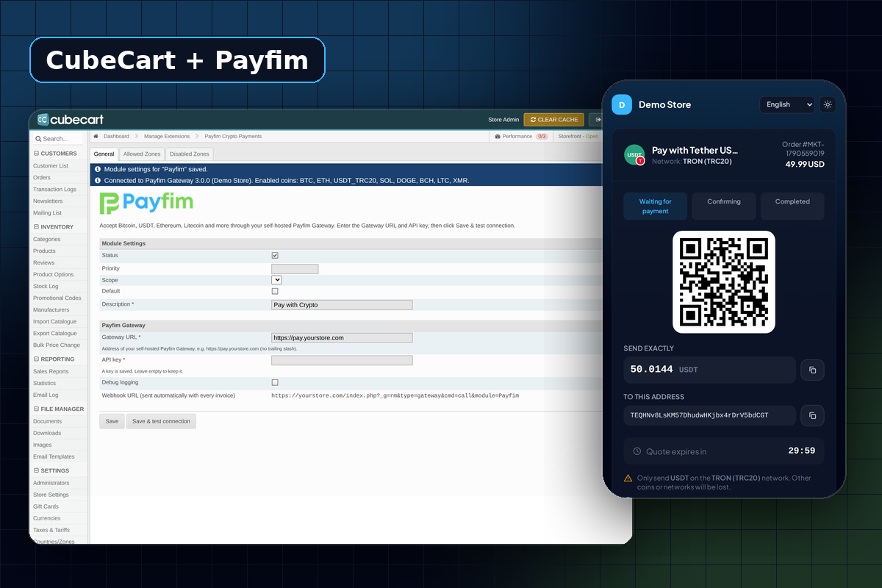Click the Store Admin link
882x588 pixels.
(503, 120)
